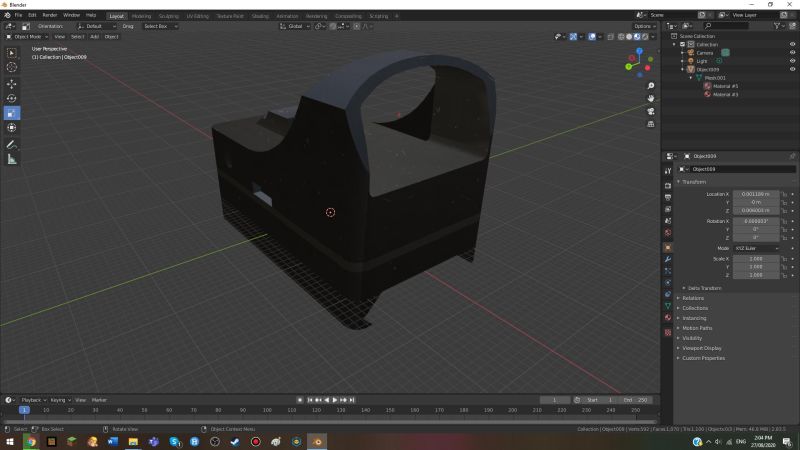
Task: Open the Object Data mesh tab
Action: [668, 306]
